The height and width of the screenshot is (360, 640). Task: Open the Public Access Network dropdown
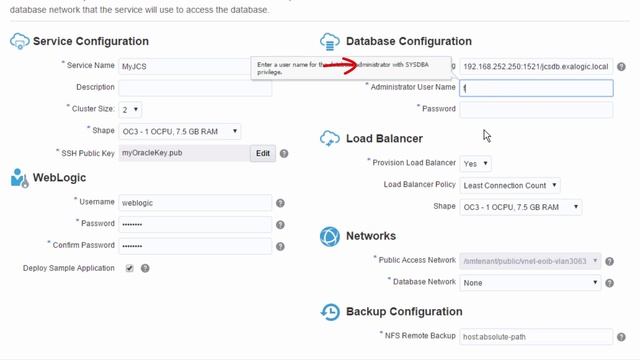point(530,261)
